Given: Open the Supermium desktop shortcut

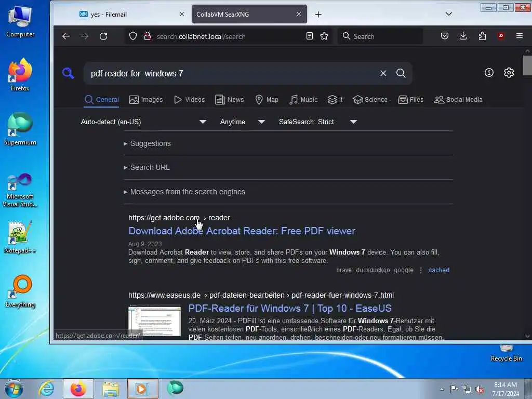Looking at the screenshot, I should click(x=20, y=129).
